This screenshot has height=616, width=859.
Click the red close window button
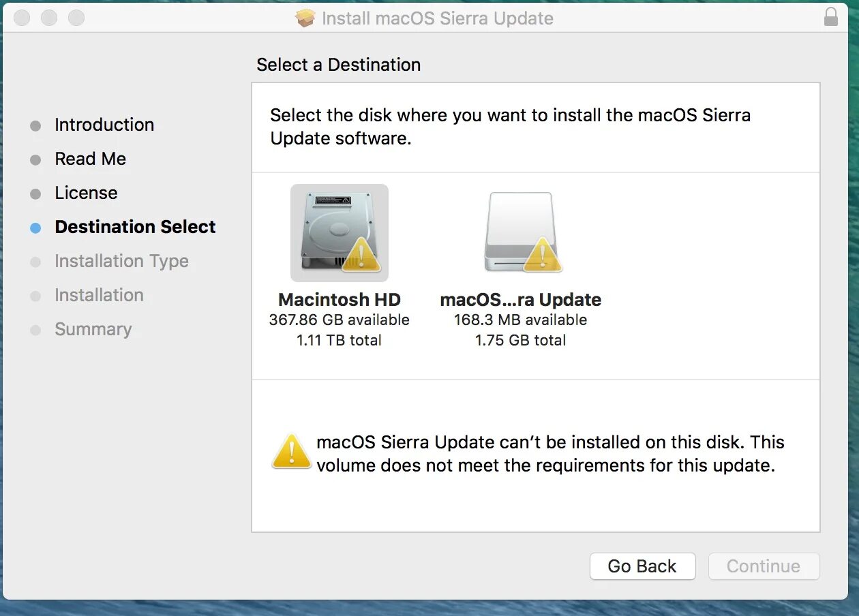(x=22, y=18)
